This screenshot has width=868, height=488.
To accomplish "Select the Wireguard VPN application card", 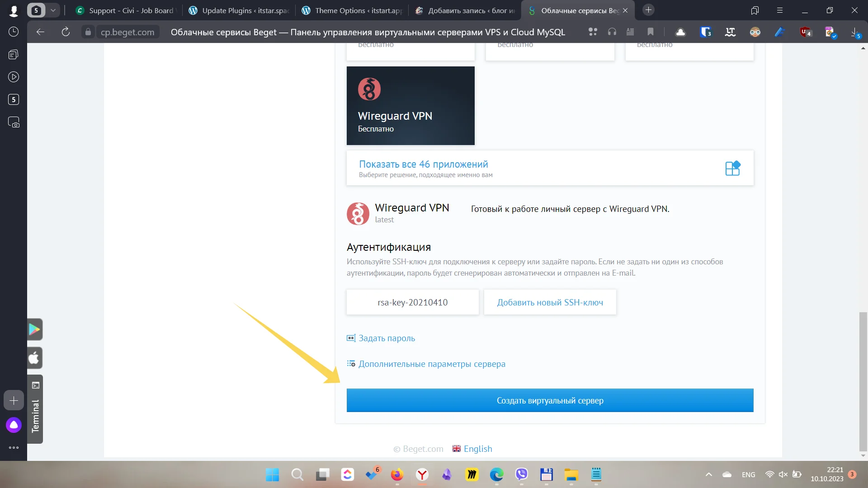I will [x=410, y=106].
